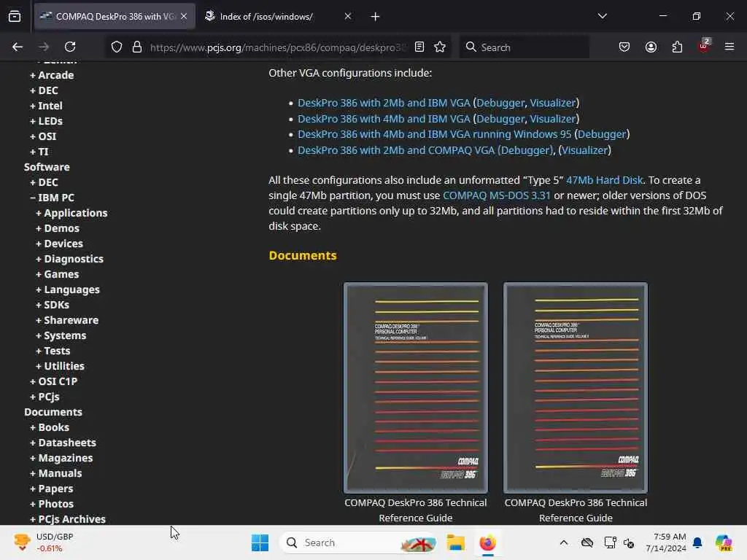
Task: List all tabs dropdown arrow
Action: point(602,16)
